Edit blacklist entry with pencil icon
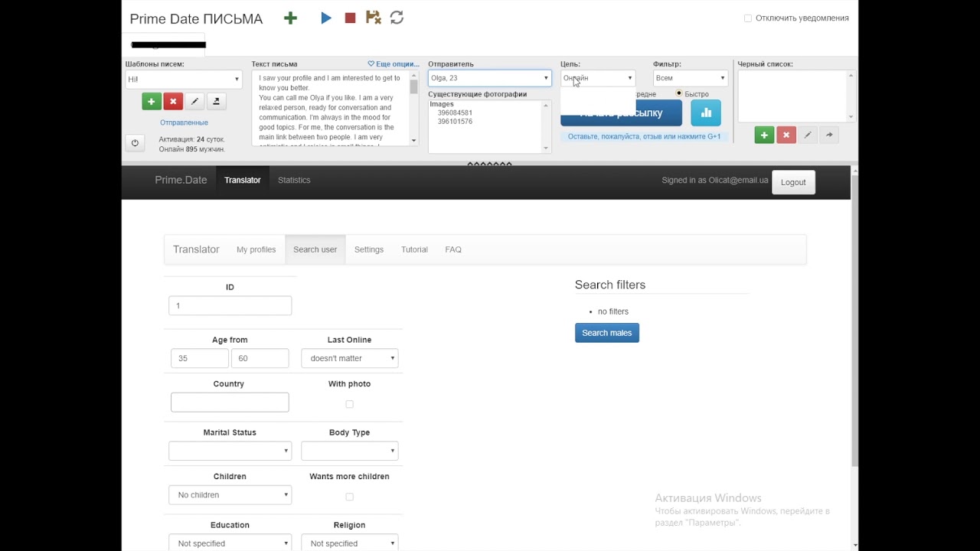This screenshot has height=551, width=980. pyautogui.click(x=807, y=135)
